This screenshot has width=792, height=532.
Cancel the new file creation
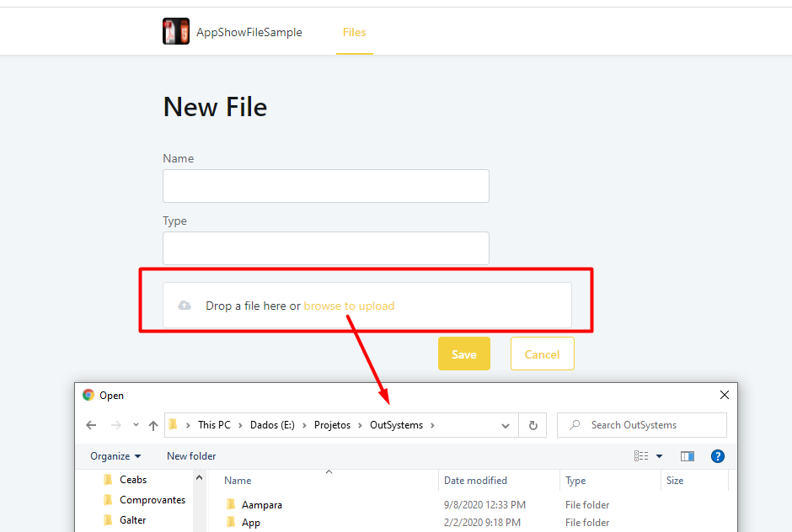tap(542, 354)
